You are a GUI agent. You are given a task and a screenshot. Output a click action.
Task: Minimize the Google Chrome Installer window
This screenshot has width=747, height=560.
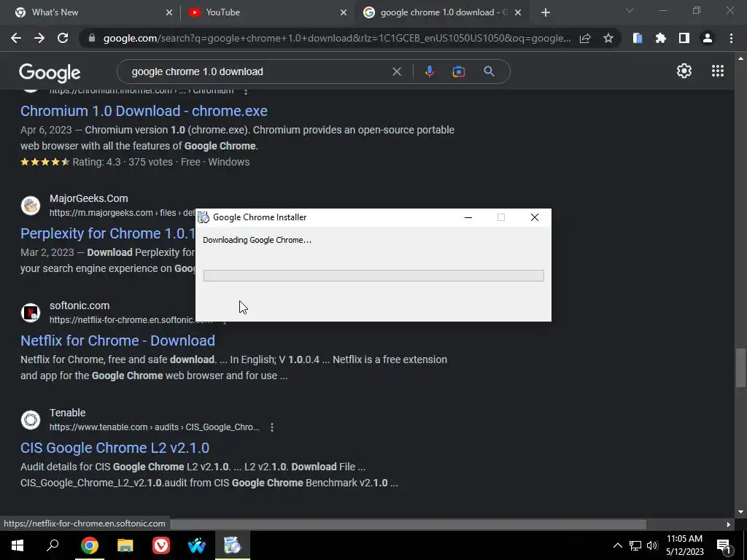(468, 217)
